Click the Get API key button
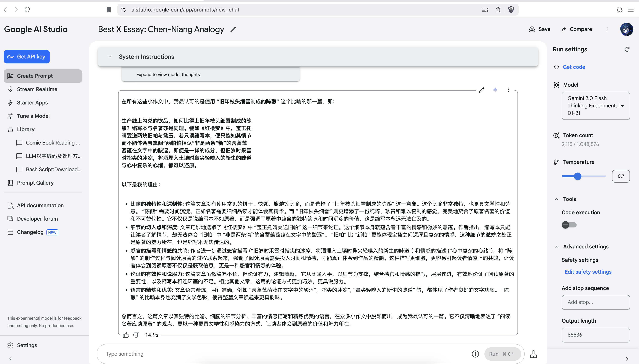Image resolution: width=639 pixels, height=364 pixels. point(27,57)
